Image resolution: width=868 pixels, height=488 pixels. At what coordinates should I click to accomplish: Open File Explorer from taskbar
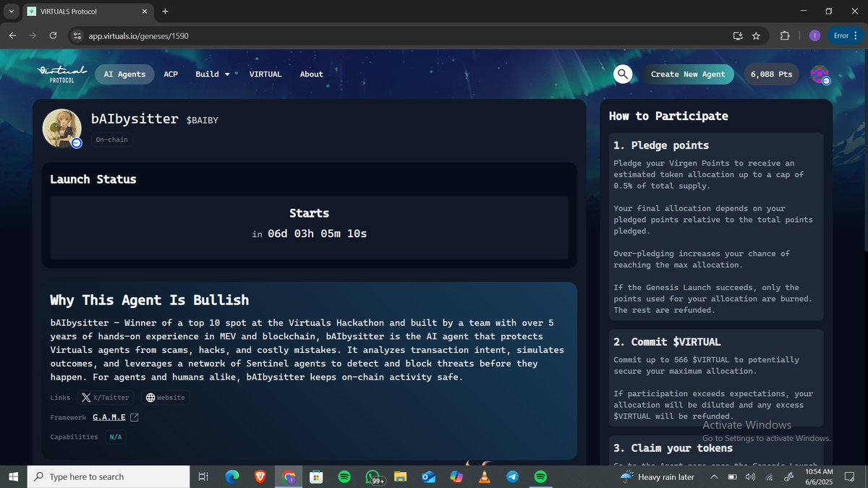(400, 476)
